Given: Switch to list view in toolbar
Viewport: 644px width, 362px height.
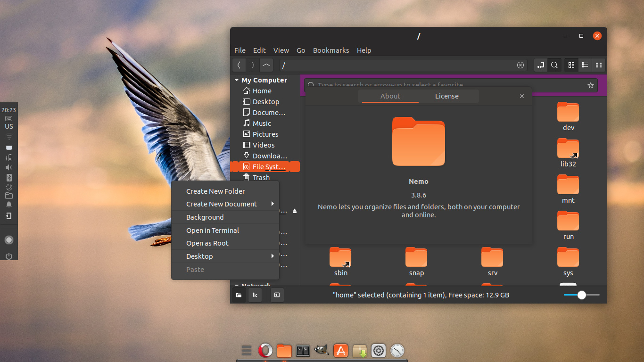Looking at the screenshot, I should [x=585, y=65].
